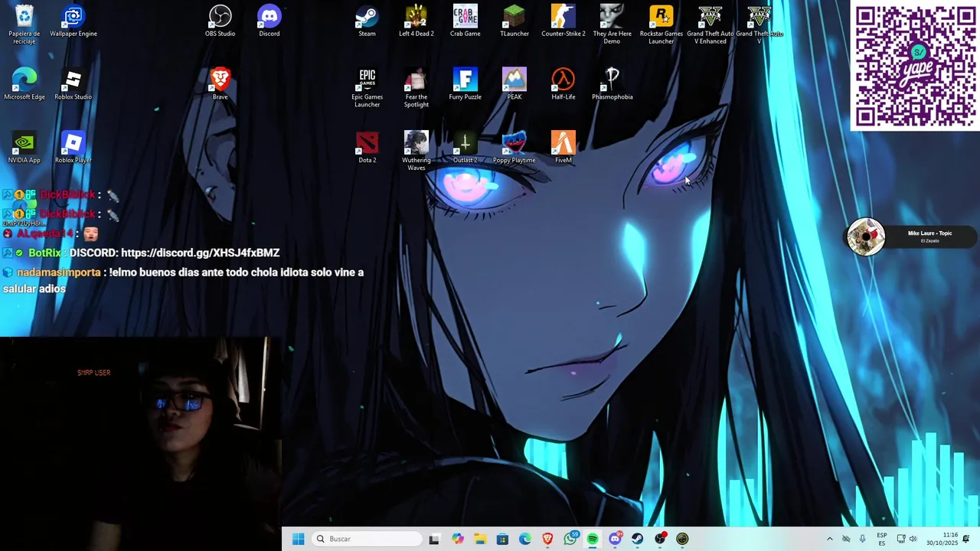Select the Half-Life desktop icon
The width and height of the screenshot is (980, 551).
tap(563, 84)
